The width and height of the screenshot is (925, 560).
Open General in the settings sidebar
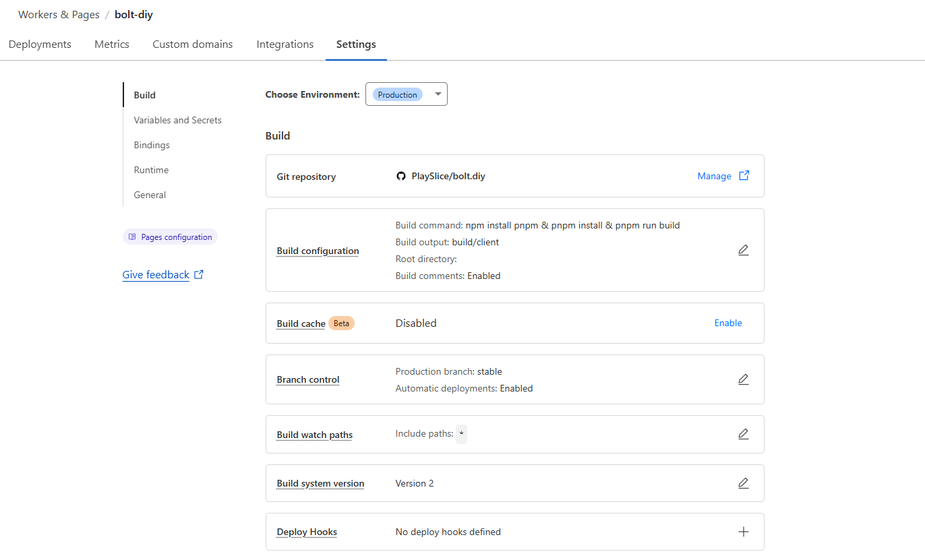(x=150, y=195)
